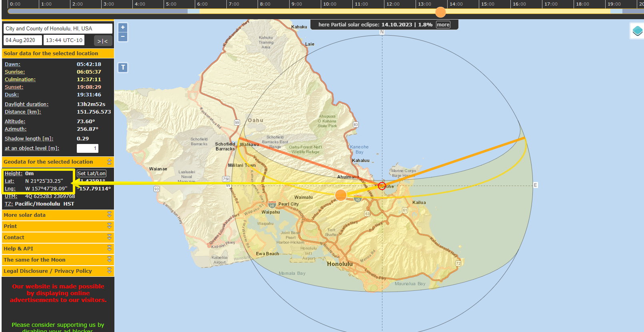Viewport: 644px width, 332px height.
Task: Click the date field 04.Aug.2020
Action: [23, 40]
